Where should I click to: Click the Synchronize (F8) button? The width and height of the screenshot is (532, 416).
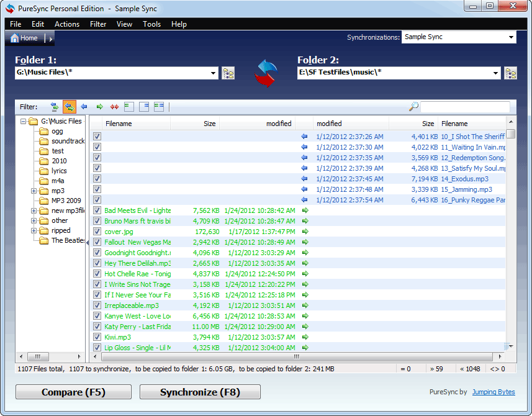[200, 392]
